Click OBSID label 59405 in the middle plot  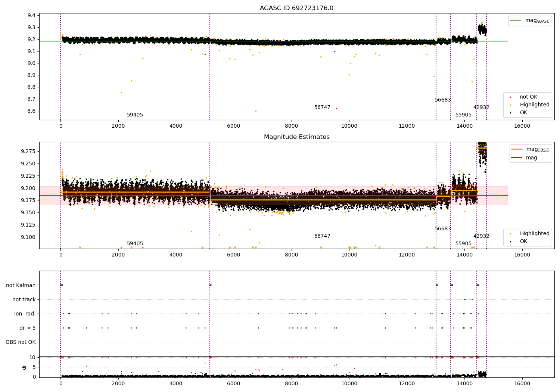coord(135,244)
